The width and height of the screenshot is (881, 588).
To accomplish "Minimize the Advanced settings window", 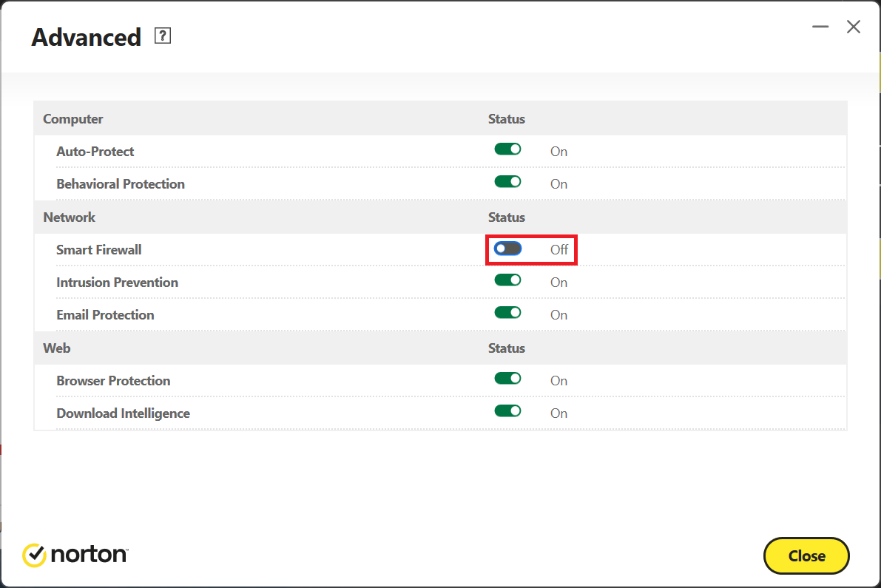I will click(x=820, y=27).
